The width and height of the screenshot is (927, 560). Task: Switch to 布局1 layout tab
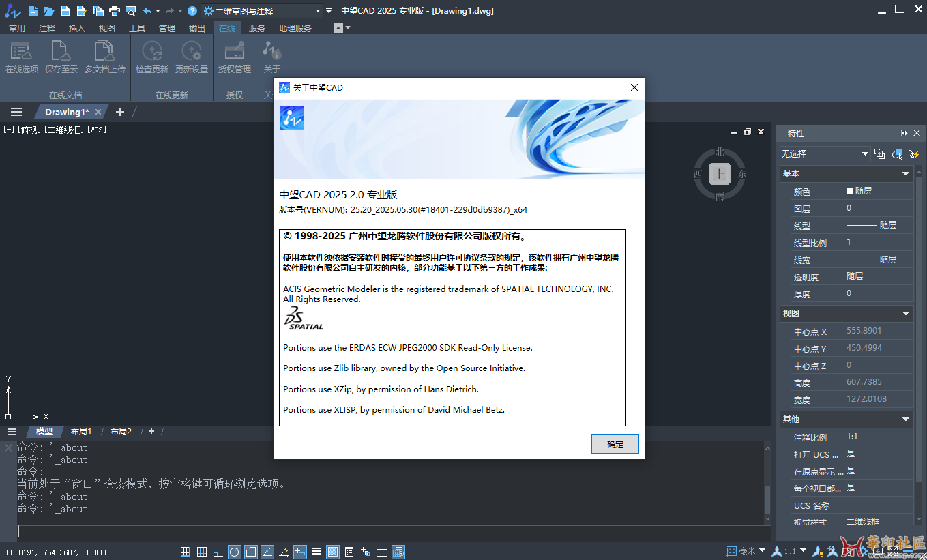(81, 432)
